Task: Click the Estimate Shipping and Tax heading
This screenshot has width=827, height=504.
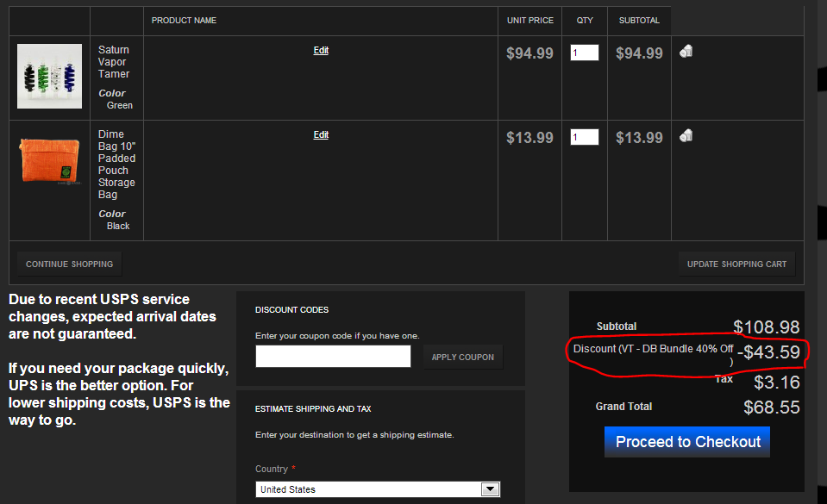Action: pos(313,409)
